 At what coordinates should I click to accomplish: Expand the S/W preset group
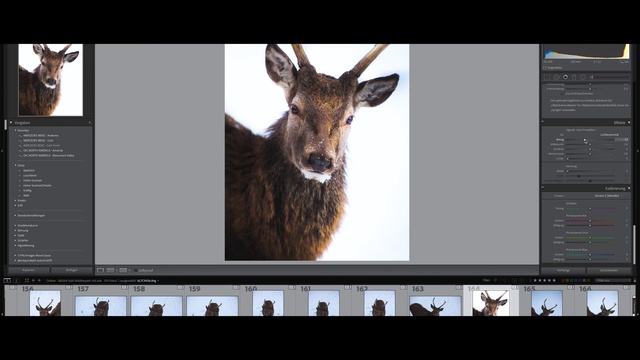(16, 205)
